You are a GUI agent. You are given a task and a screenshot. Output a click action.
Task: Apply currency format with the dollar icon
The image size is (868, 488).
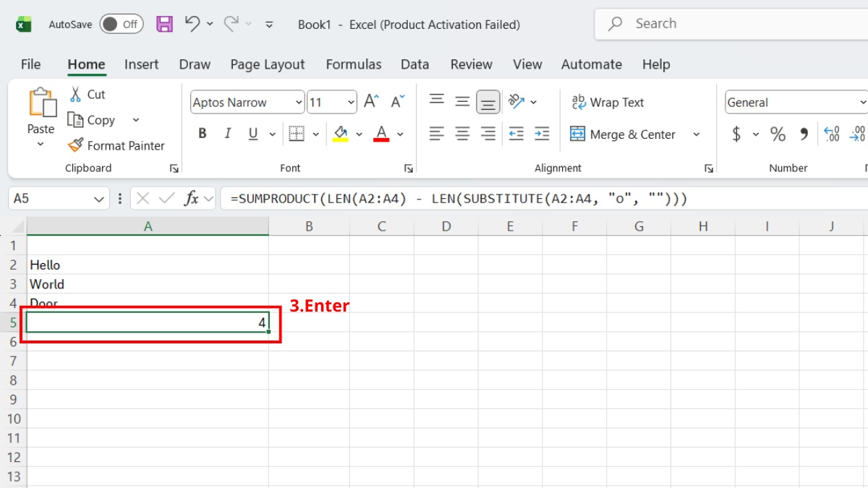[x=736, y=134]
